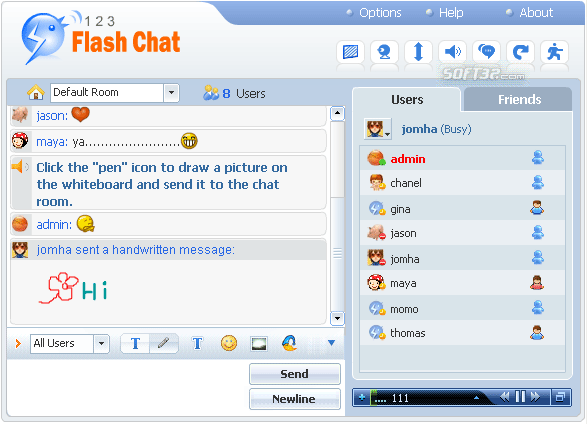
Task: Open the smiley emoticon picker
Action: coord(229,343)
